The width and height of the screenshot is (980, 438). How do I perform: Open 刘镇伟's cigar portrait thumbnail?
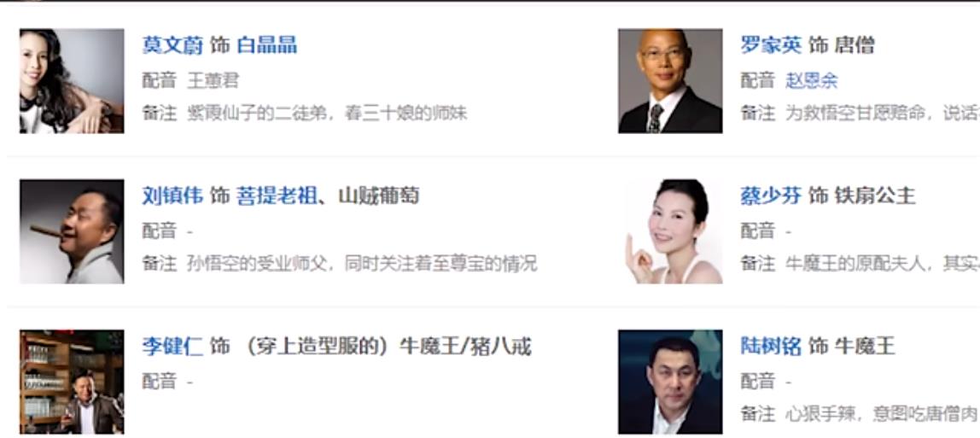click(72, 231)
